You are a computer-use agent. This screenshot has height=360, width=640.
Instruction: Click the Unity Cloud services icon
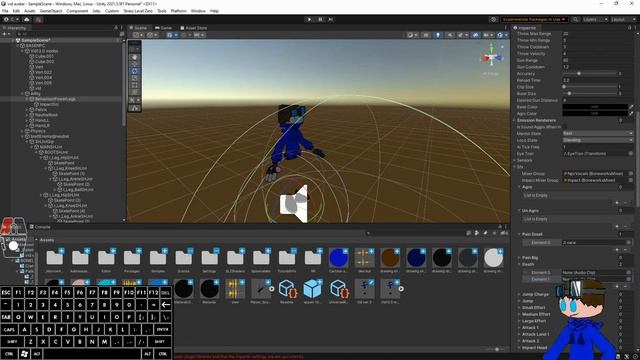(x=27, y=20)
